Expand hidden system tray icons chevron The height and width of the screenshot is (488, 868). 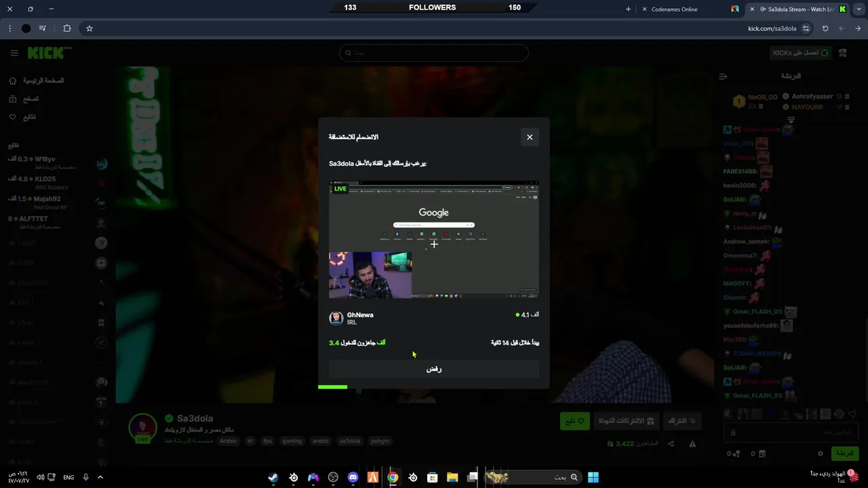(100, 477)
